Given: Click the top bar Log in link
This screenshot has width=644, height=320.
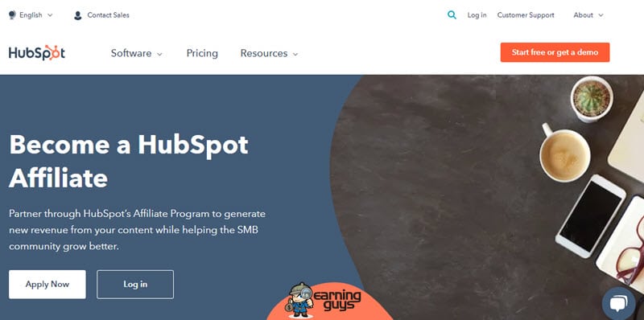Looking at the screenshot, I should click(x=477, y=15).
